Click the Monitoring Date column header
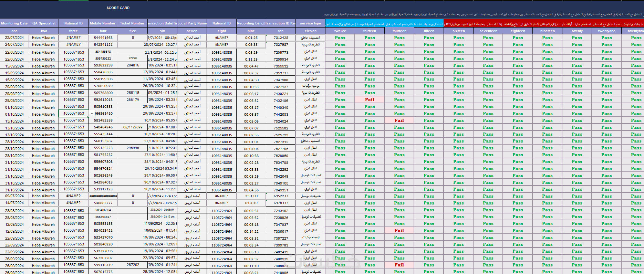This screenshot has width=644, height=274. pos(14,23)
